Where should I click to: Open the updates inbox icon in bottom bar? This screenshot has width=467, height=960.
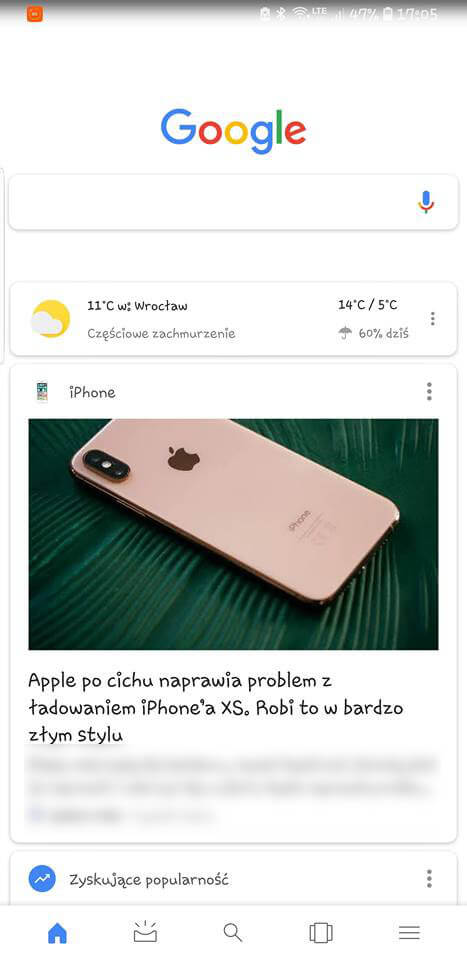tap(145, 932)
